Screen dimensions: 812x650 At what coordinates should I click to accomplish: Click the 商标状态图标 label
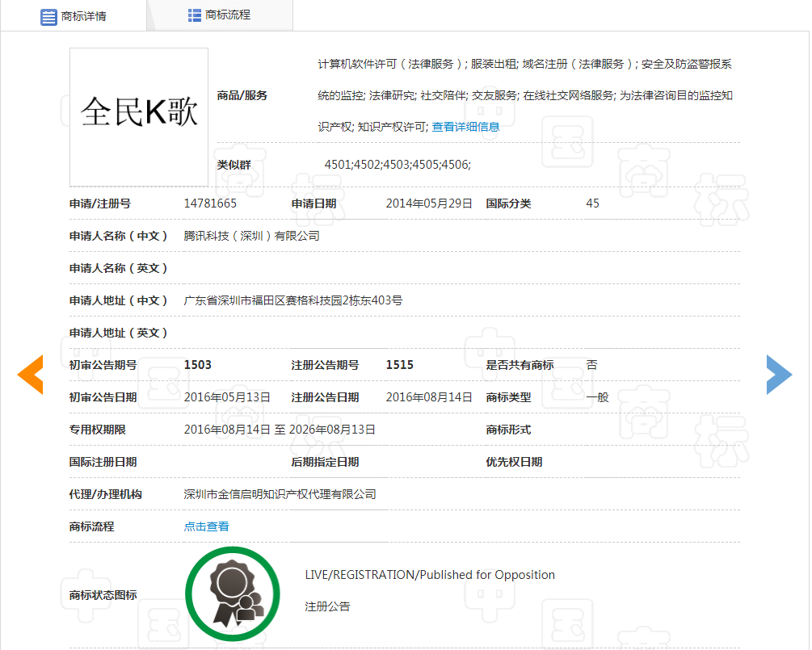(103, 595)
